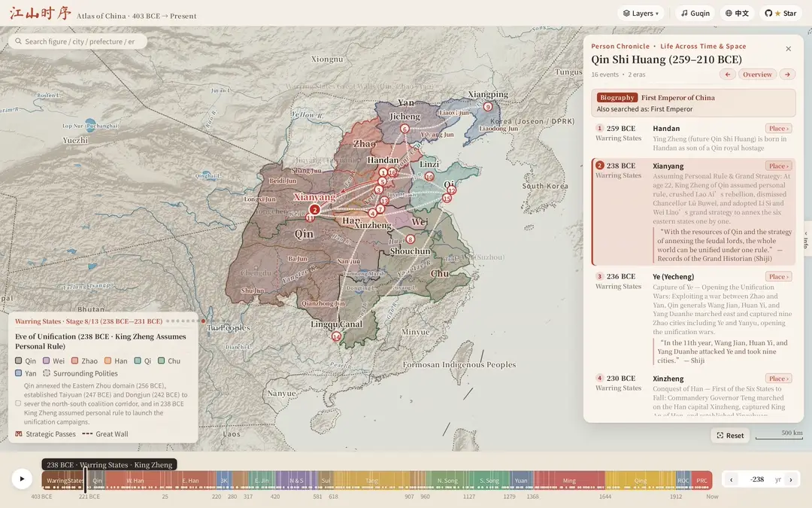The height and width of the screenshot is (508, 812).
Task: Jump to E. Han era on timeline
Action: [x=190, y=480]
